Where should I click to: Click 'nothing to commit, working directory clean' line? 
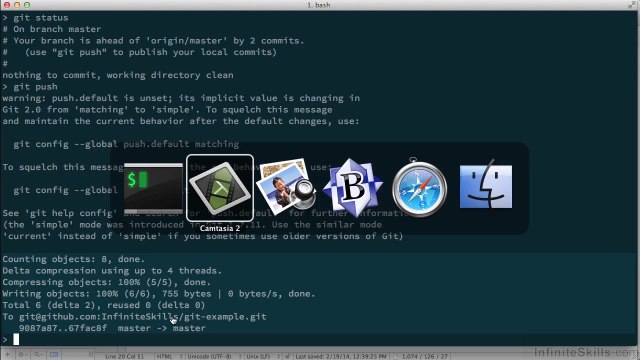118,75
